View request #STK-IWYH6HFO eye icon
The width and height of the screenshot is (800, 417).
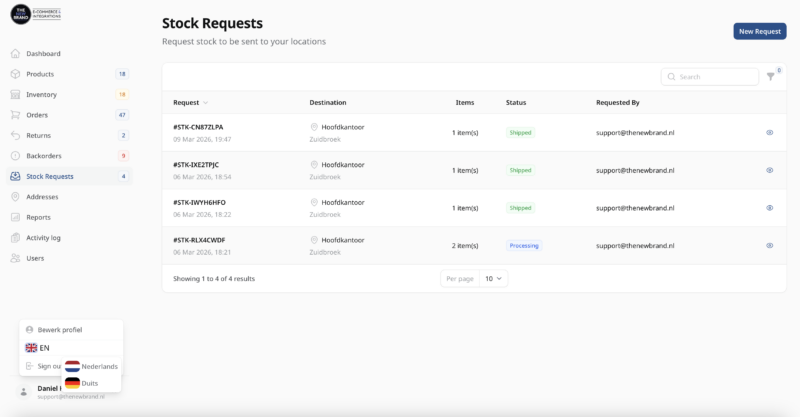coord(769,208)
